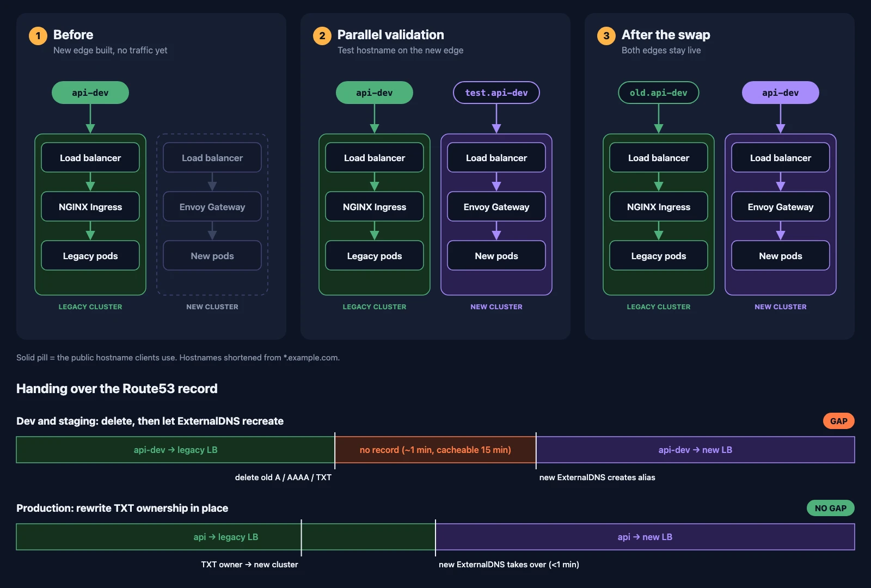Screen dimensions: 871x588
Task: Click Legacy pods box in After the swap panel
Action: tap(659, 256)
